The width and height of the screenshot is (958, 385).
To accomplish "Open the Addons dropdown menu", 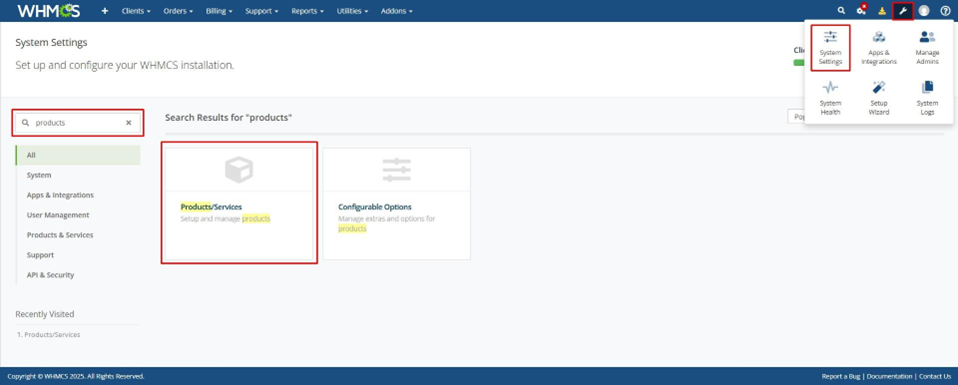I will (396, 11).
